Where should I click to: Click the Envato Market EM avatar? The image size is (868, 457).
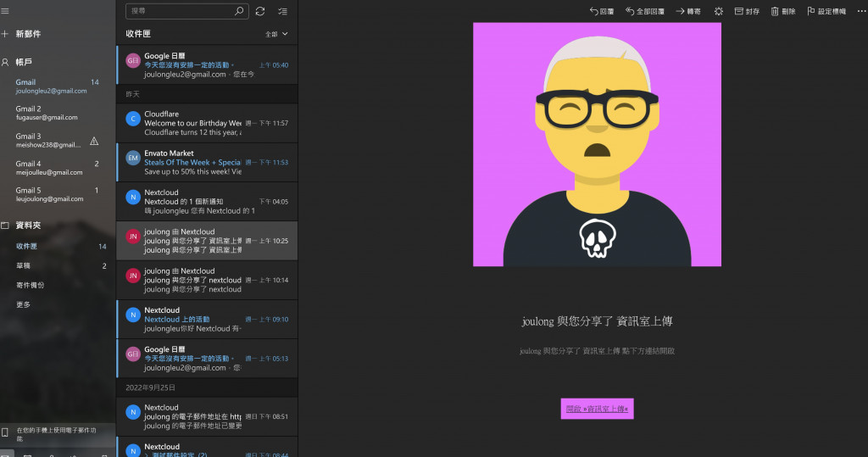[x=133, y=158]
